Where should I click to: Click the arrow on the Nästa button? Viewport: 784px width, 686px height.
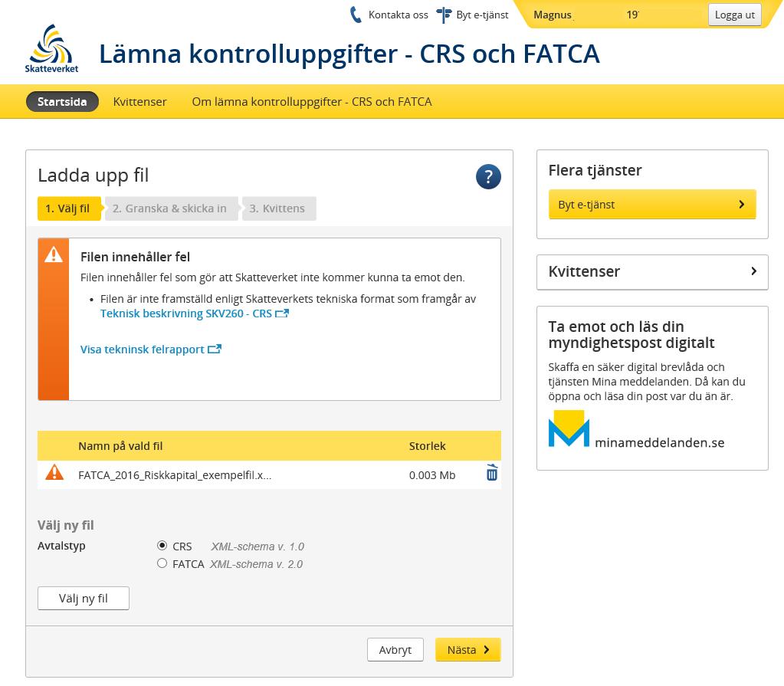point(487,650)
